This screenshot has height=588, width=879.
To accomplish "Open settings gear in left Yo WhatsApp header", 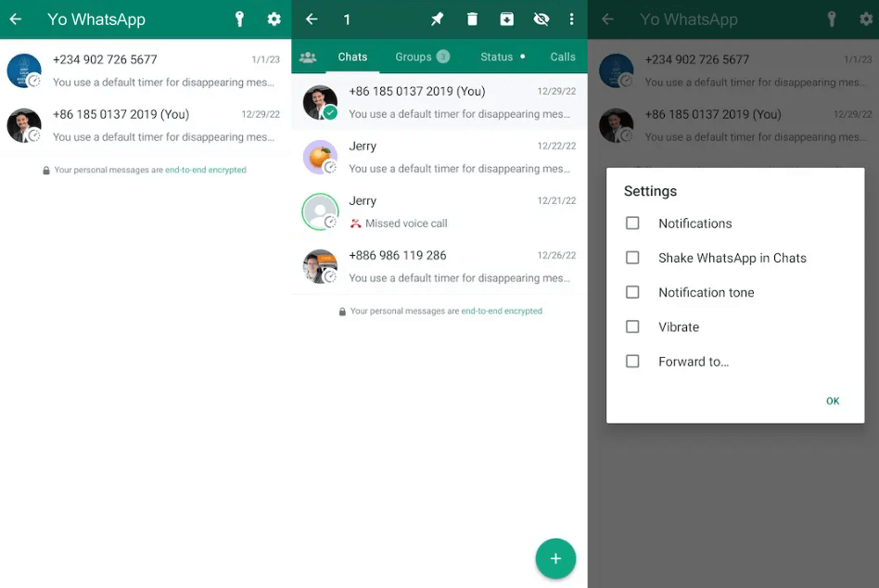I will pyautogui.click(x=274, y=19).
